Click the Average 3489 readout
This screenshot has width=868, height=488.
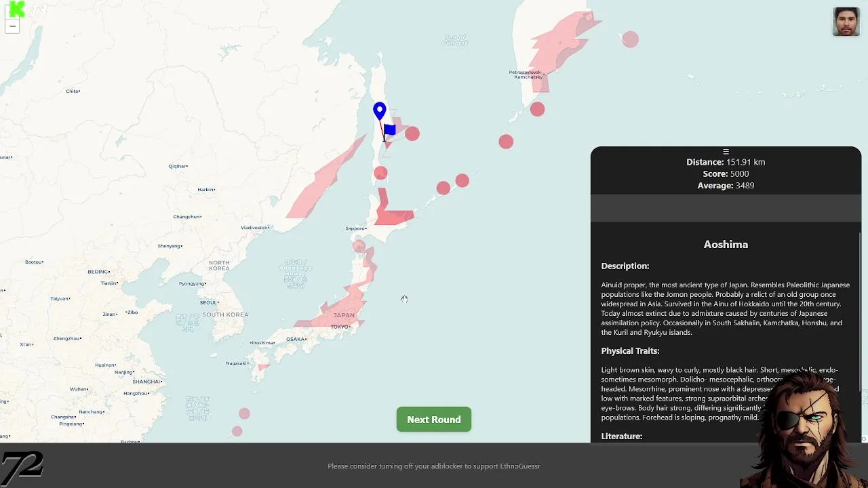726,185
